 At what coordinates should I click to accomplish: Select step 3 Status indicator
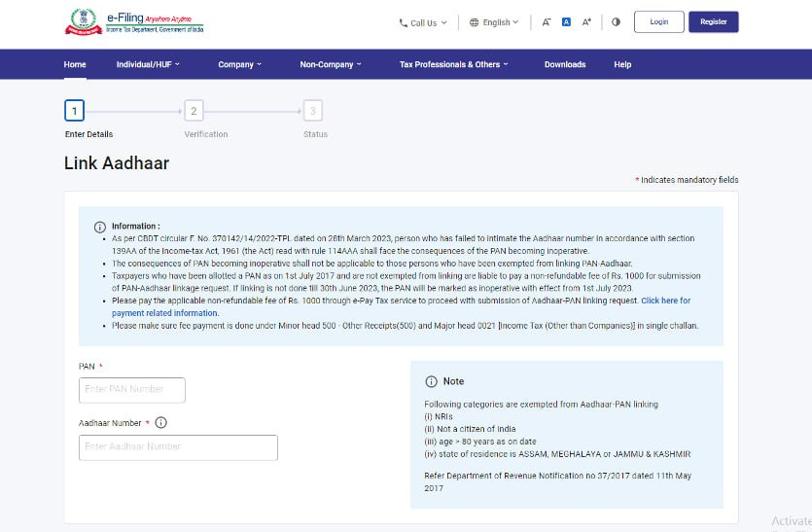313,111
